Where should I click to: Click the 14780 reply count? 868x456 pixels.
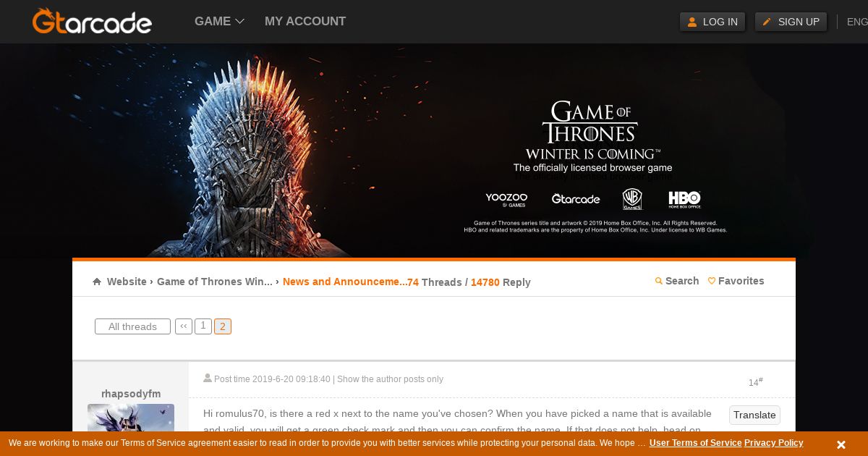coord(485,282)
